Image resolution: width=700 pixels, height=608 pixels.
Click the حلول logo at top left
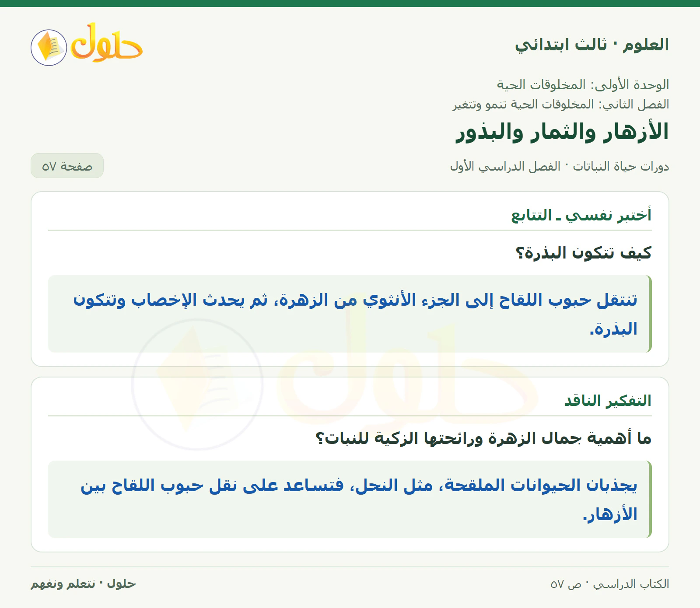(87, 44)
